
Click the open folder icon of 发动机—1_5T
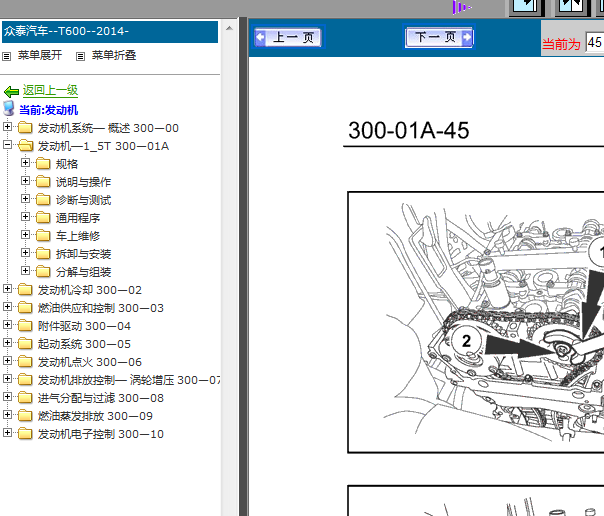pos(26,145)
